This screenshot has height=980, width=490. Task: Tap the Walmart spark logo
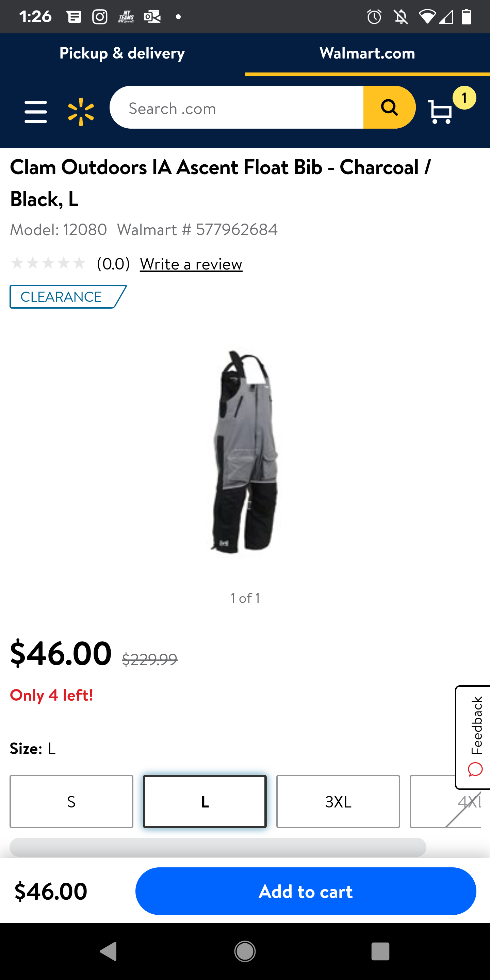pos(81,112)
